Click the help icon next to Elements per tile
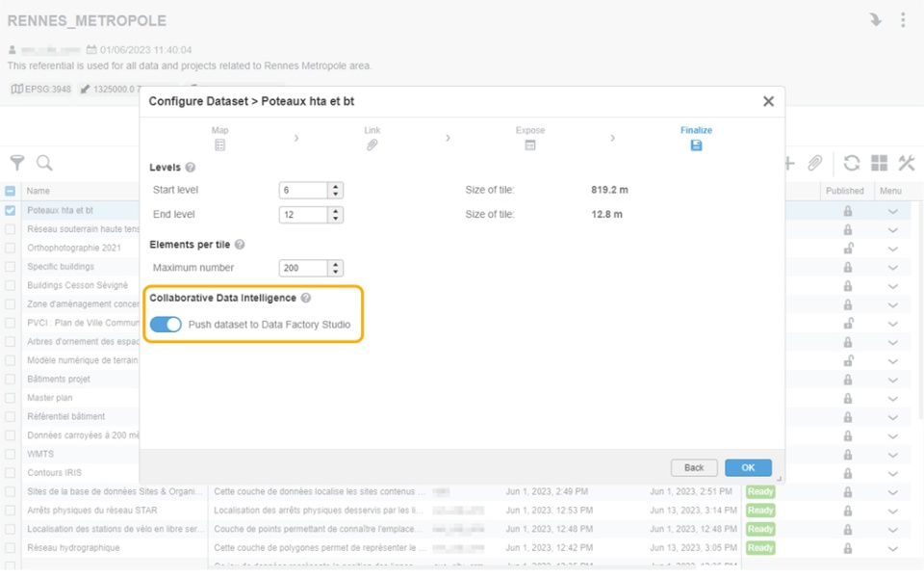 pyautogui.click(x=240, y=244)
